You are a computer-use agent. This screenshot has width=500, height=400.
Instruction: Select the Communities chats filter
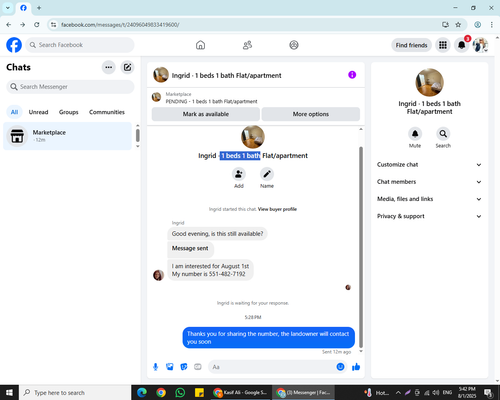point(107,112)
